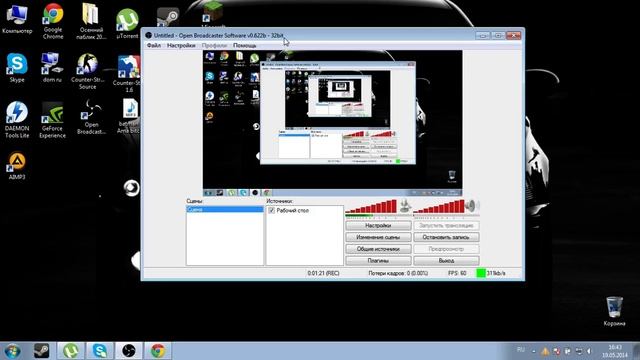Click the Предпросмотр button
640x360 pixels.
click(x=446, y=249)
